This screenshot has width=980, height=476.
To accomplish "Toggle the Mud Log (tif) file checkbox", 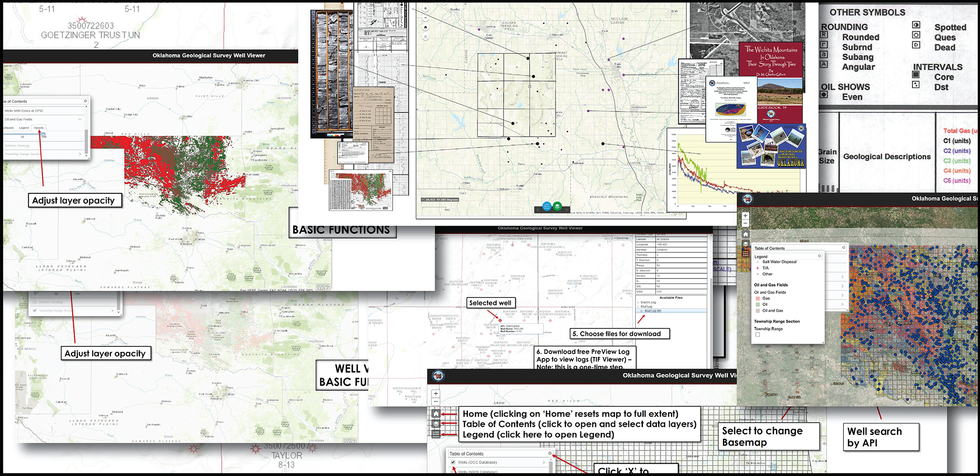I will point(641,311).
